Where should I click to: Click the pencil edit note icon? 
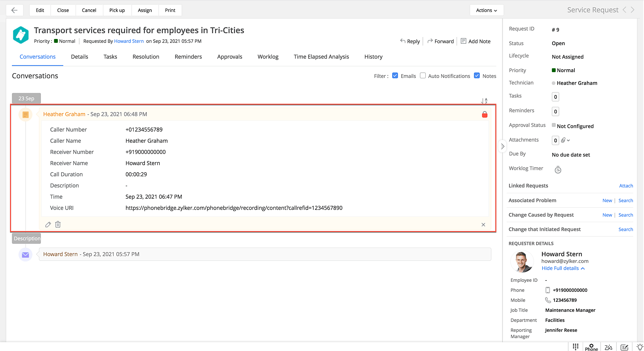coord(48,224)
